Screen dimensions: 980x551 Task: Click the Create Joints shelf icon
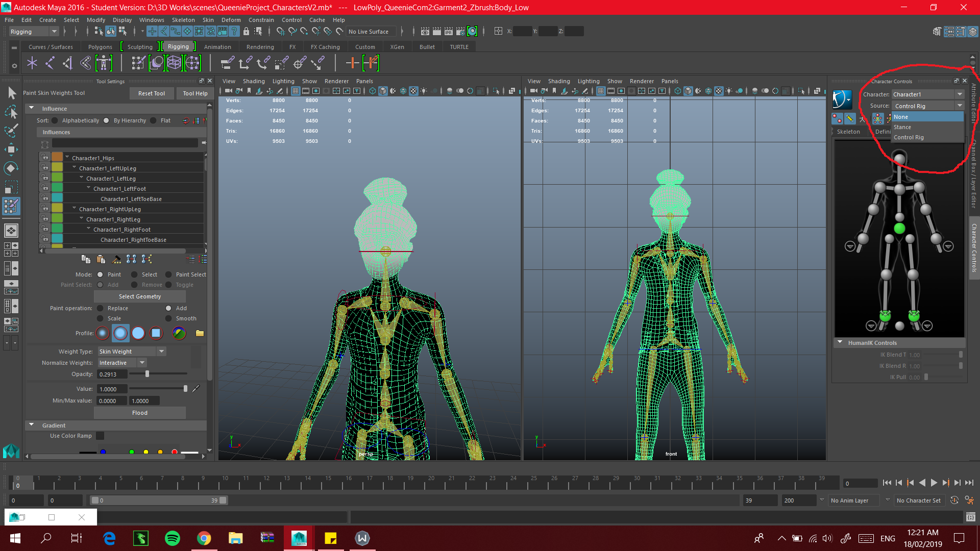point(51,63)
